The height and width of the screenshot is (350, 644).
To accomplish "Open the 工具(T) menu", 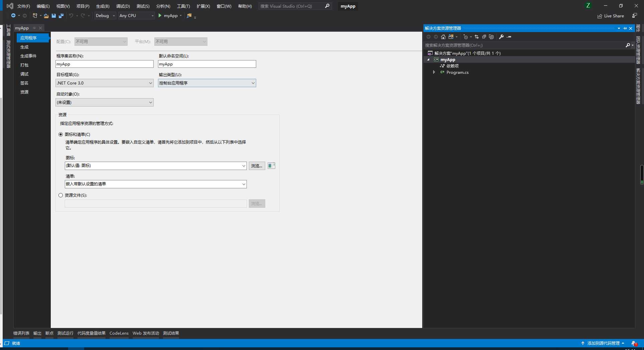I will pos(183,6).
